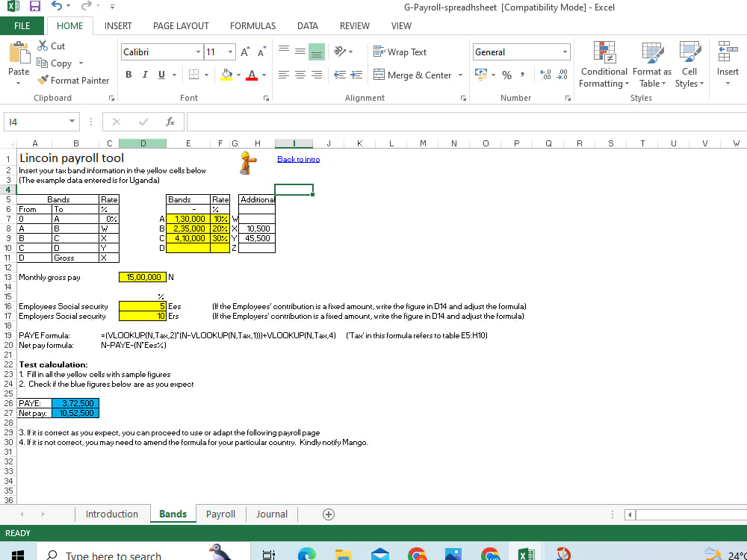Viewport: 747px width, 560px height.
Task: Toggle Bold formatting
Action: (128, 75)
